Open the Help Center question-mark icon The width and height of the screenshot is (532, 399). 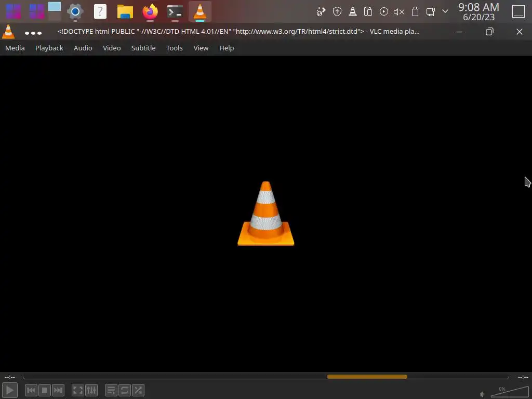click(100, 11)
